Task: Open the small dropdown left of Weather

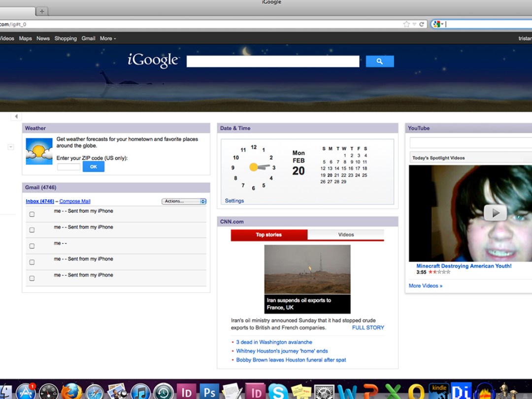Action: click(11, 147)
